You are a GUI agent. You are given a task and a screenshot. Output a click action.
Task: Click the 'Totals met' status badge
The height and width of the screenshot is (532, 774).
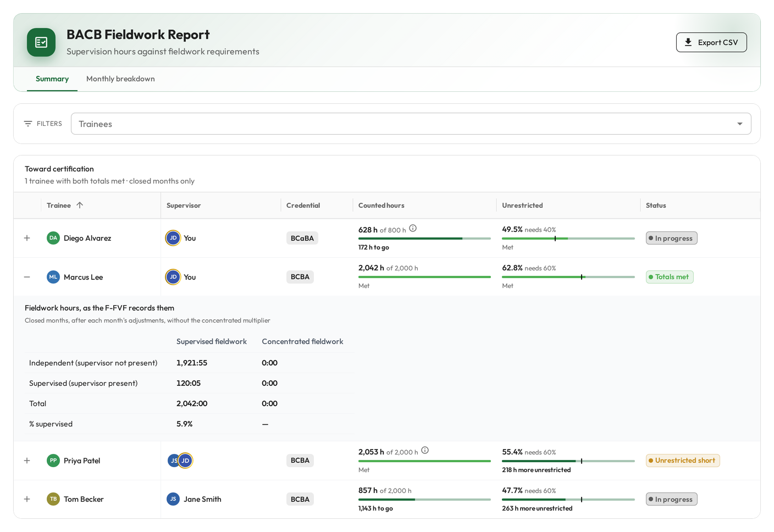click(670, 277)
